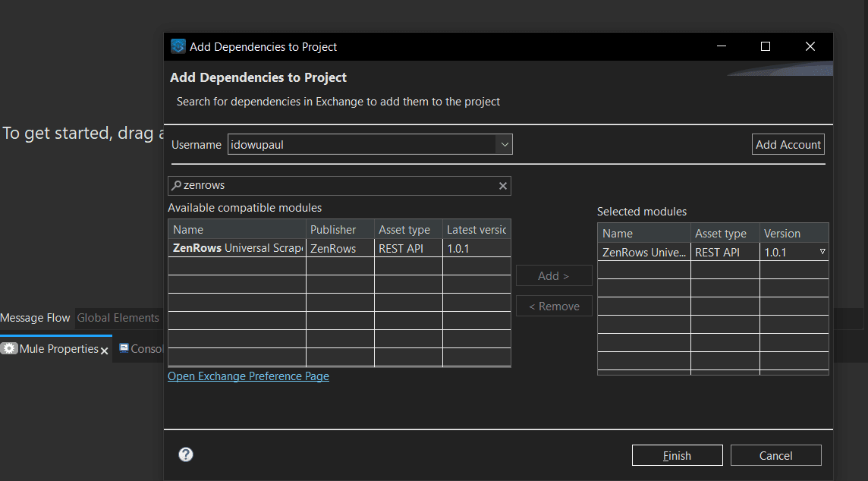Screen dimensions: 868x481
Task: Open Exchange Preference Page link
Action: click(x=249, y=376)
